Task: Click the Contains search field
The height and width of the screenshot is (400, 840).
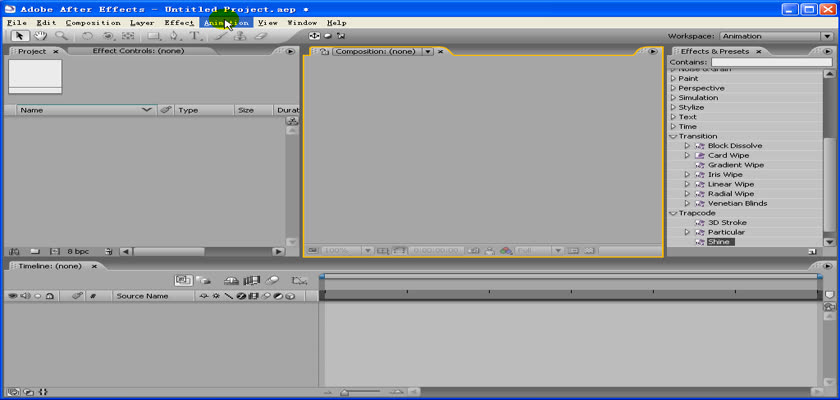Action: click(771, 63)
